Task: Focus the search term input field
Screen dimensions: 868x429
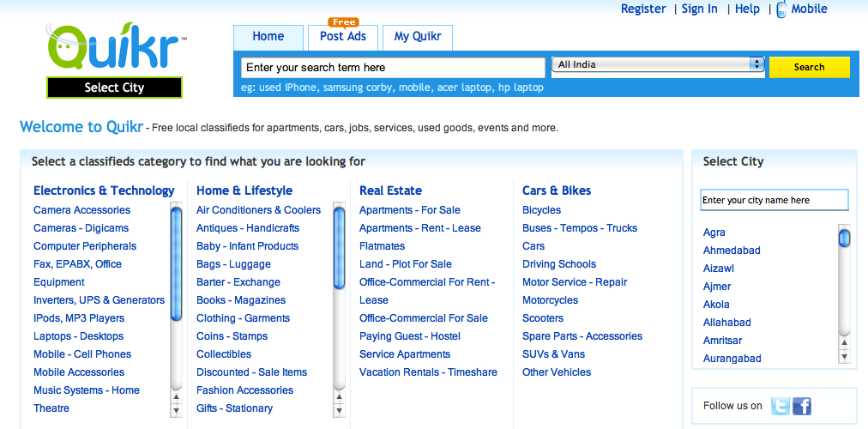Action: tap(393, 68)
